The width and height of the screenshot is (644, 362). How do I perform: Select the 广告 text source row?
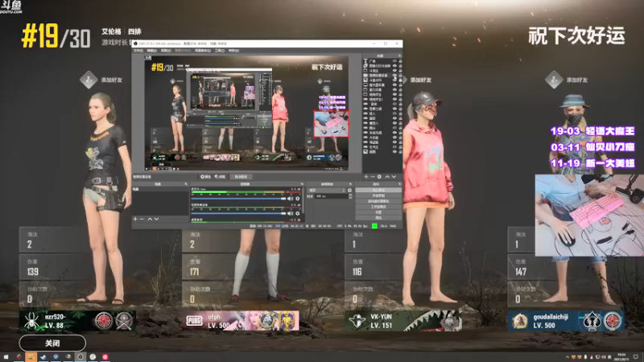(x=382, y=61)
